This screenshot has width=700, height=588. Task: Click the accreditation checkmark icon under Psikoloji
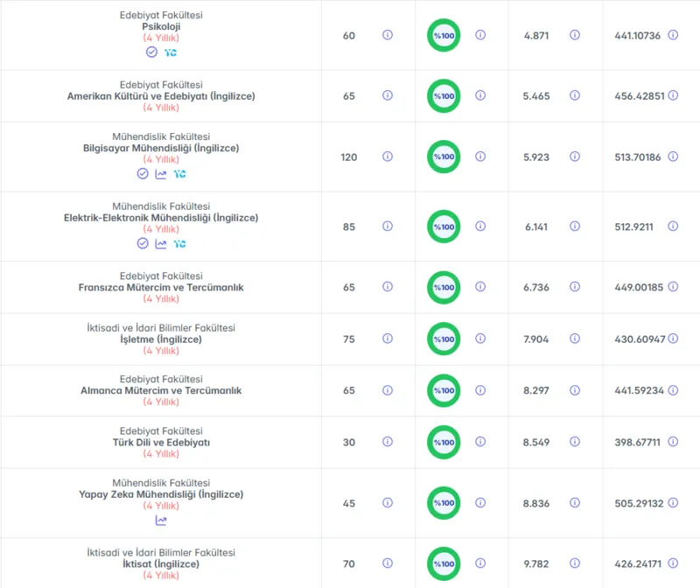(151, 52)
